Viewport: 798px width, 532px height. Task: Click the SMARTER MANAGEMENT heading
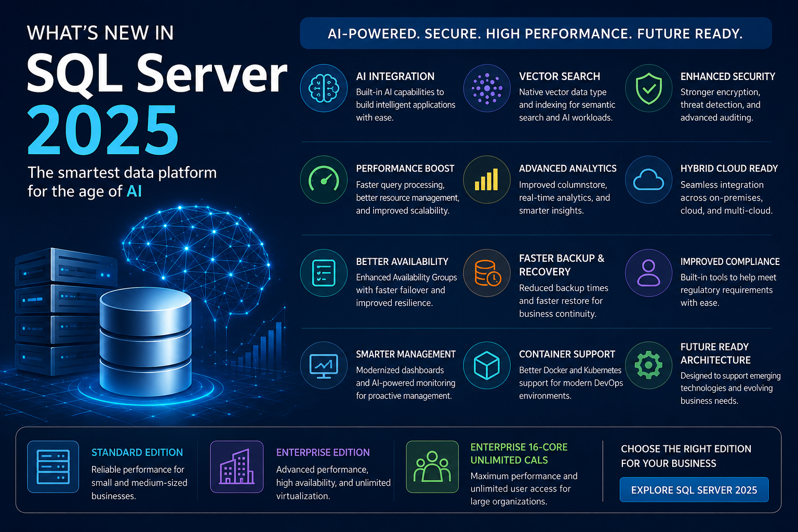click(x=406, y=354)
